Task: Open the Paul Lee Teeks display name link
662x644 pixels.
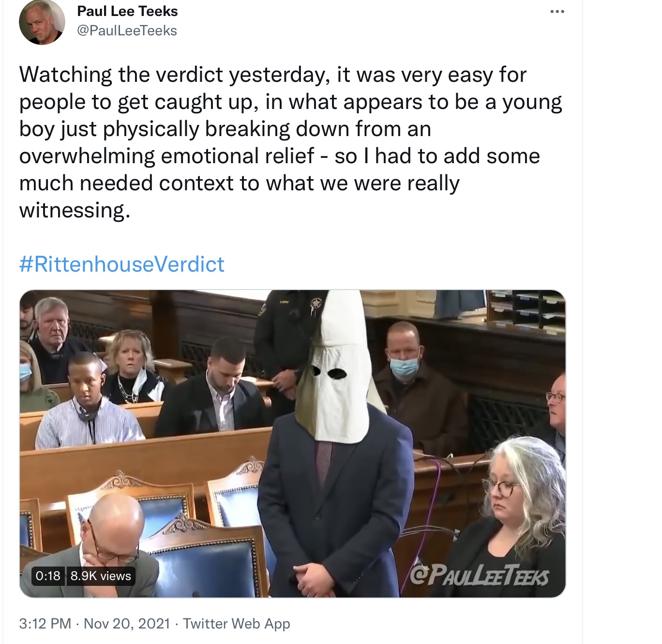Action: coord(127,11)
